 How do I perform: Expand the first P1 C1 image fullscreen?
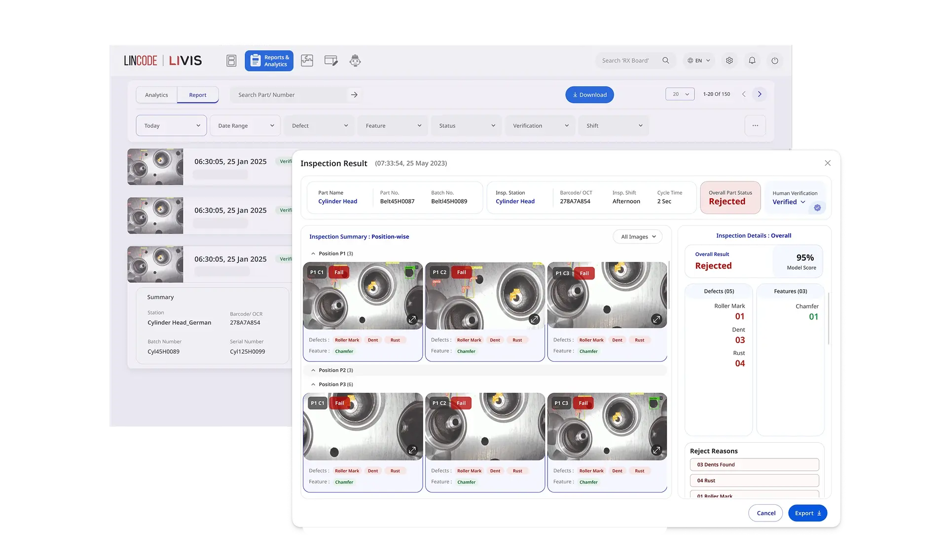click(412, 319)
